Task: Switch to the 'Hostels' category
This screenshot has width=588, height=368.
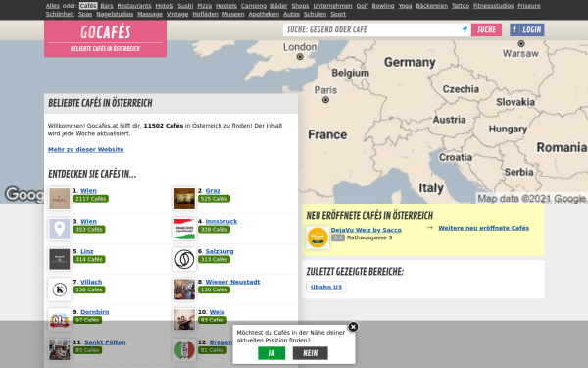Action: [x=226, y=6]
